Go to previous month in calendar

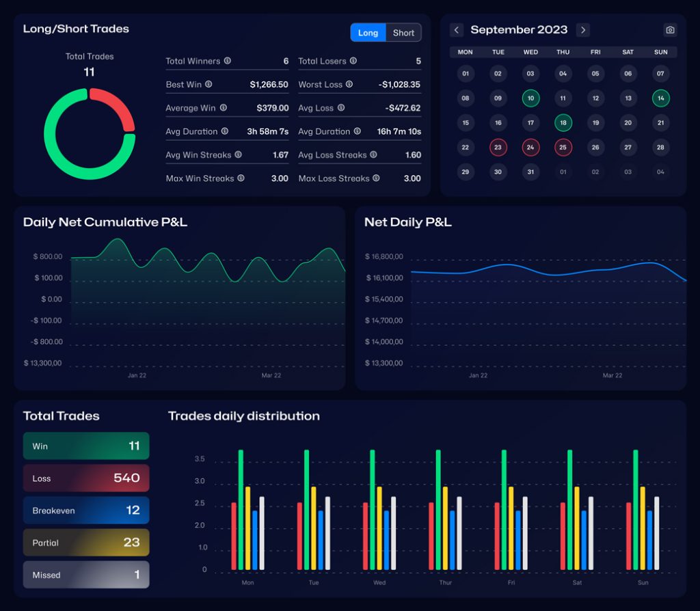457,30
